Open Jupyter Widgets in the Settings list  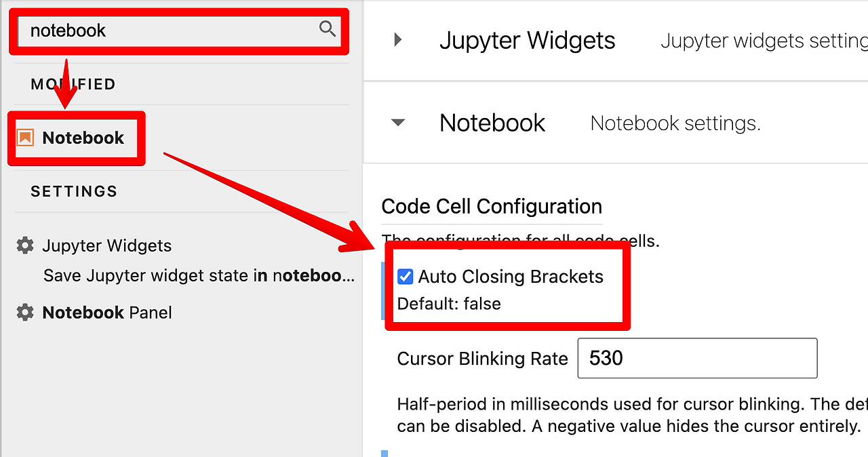point(107,245)
